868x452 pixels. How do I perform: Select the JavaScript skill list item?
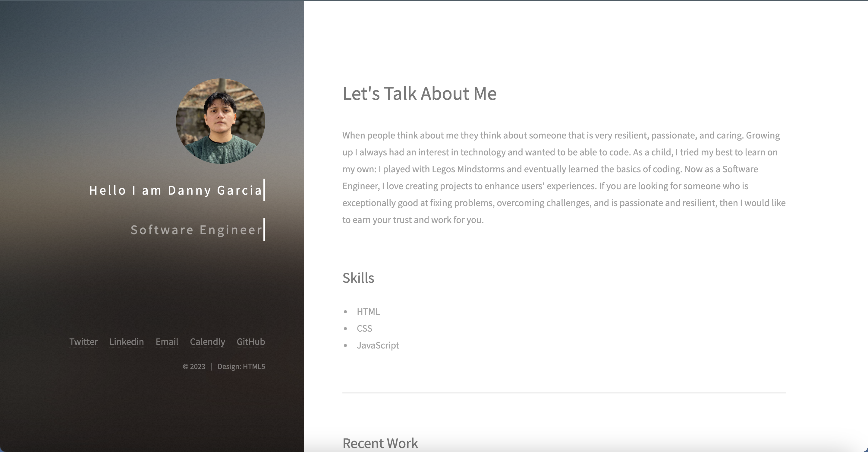(378, 345)
